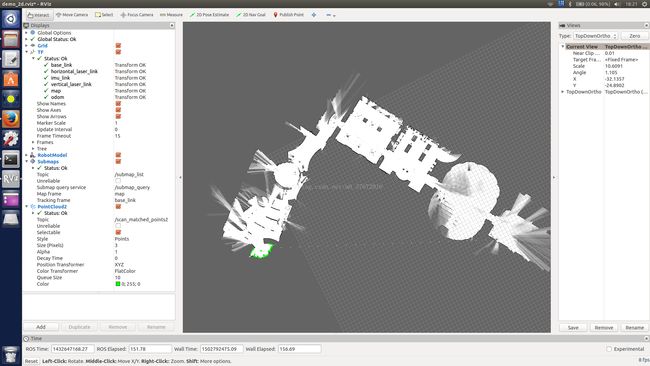The width and height of the screenshot is (650, 366).
Task: Expand the Grid display item
Action: coord(27,45)
